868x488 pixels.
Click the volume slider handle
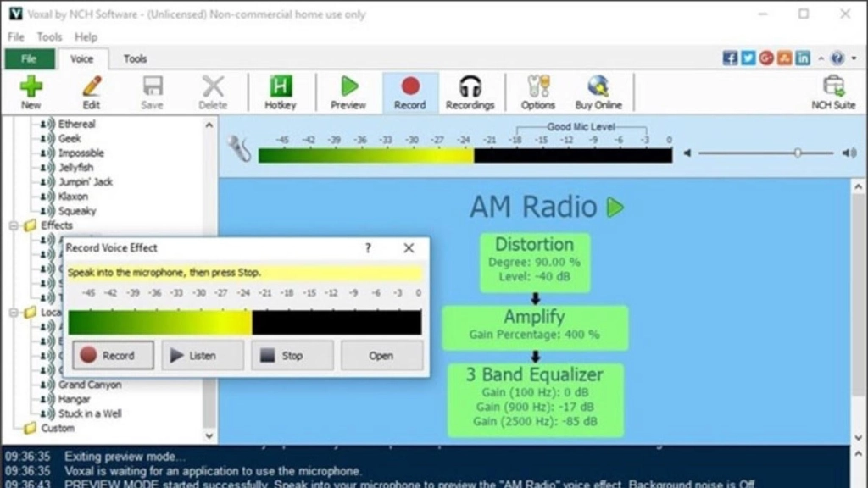[x=798, y=153]
